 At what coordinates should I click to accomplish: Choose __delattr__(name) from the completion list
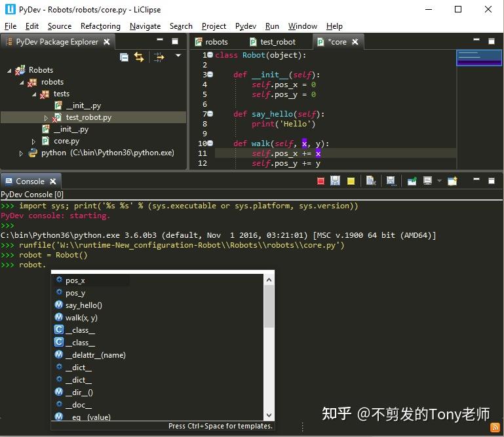pos(159,355)
